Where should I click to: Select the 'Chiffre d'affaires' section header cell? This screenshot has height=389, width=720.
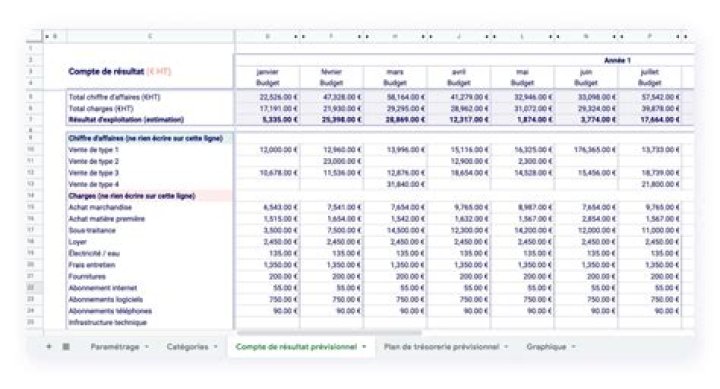150,138
